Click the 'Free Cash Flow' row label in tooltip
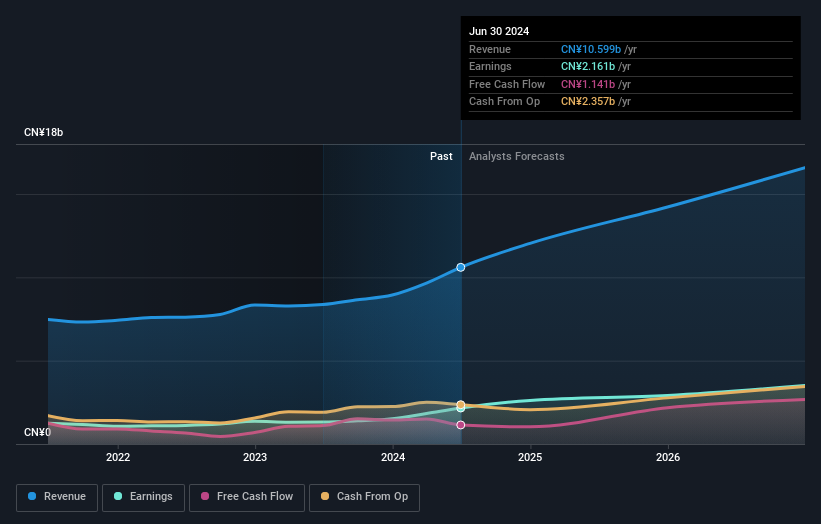Screen dimensions: 821x524 pos(507,84)
